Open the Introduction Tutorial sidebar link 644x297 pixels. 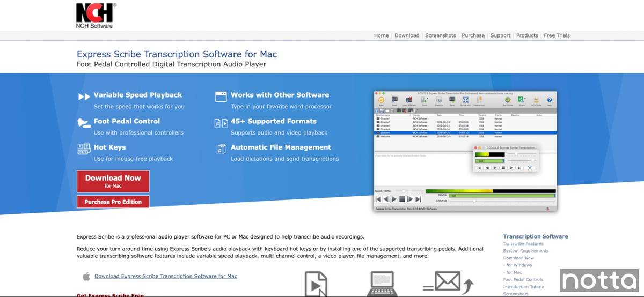click(x=523, y=287)
